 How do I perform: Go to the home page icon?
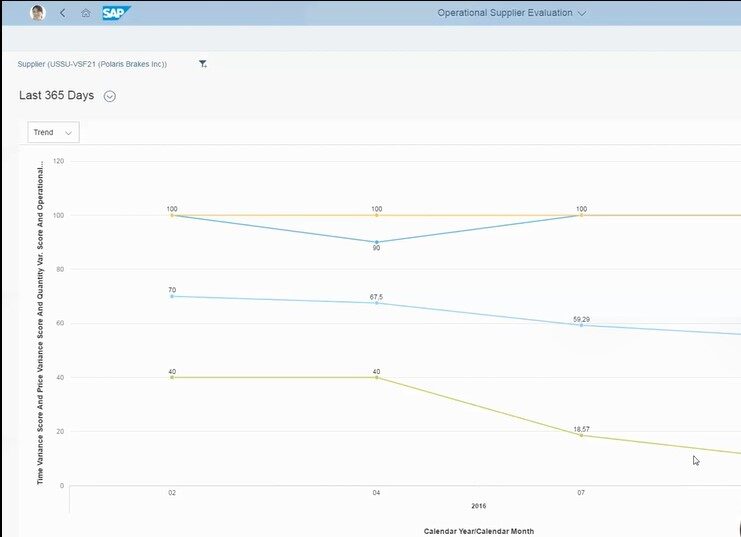[86, 13]
